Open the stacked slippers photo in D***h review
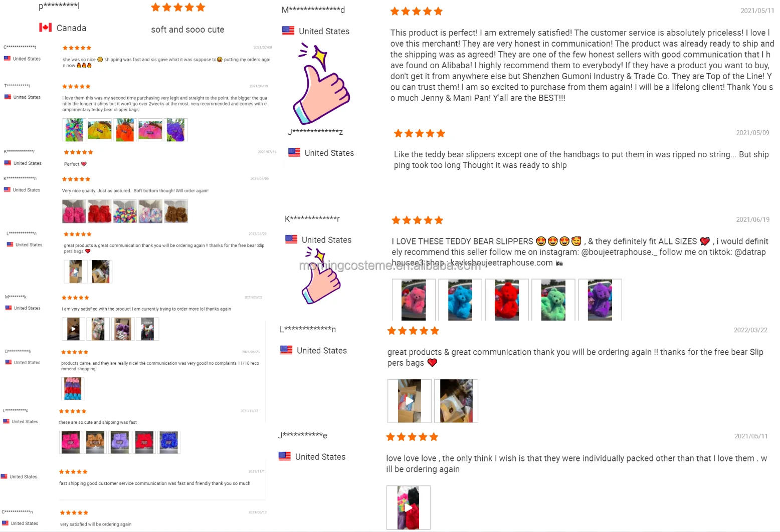 tap(73, 389)
